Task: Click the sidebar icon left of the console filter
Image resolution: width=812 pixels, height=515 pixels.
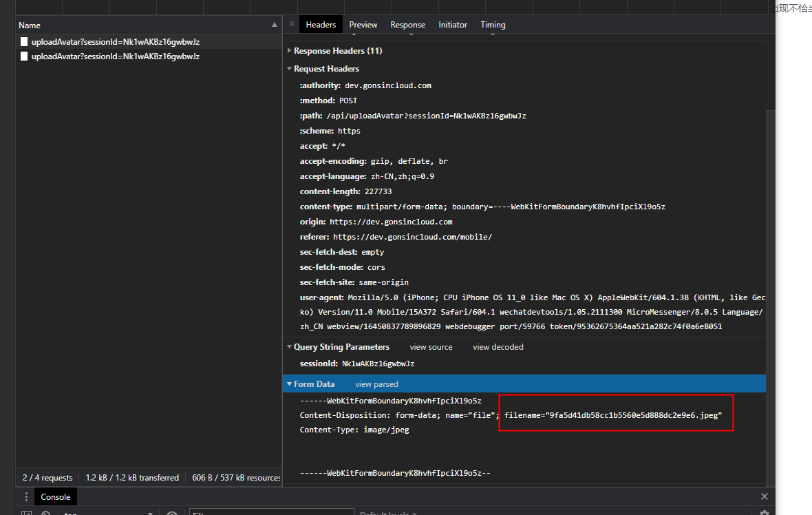Action: (x=26, y=513)
